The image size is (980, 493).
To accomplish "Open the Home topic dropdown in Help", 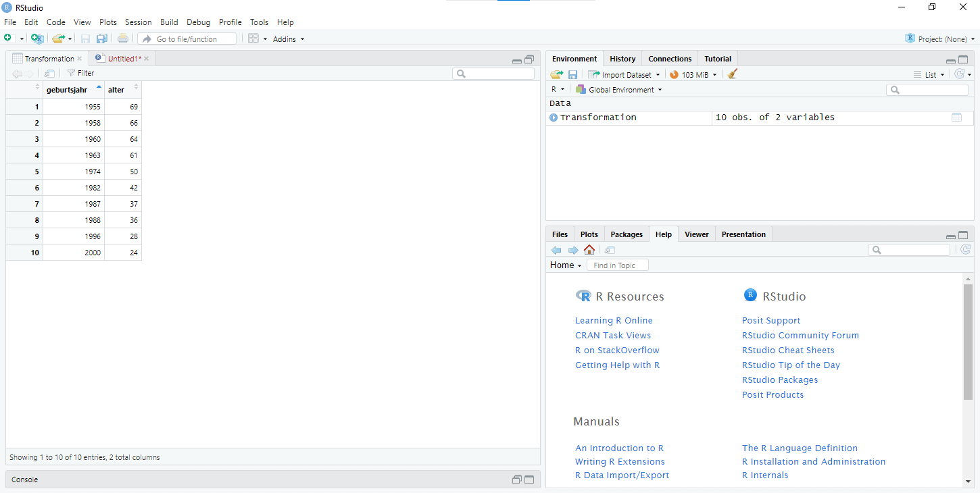I will tap(566, 265).
